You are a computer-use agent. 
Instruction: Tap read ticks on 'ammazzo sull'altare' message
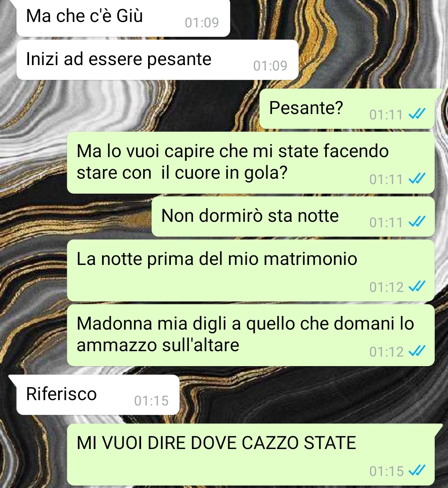pyautogui.click(x=417, y=352)
